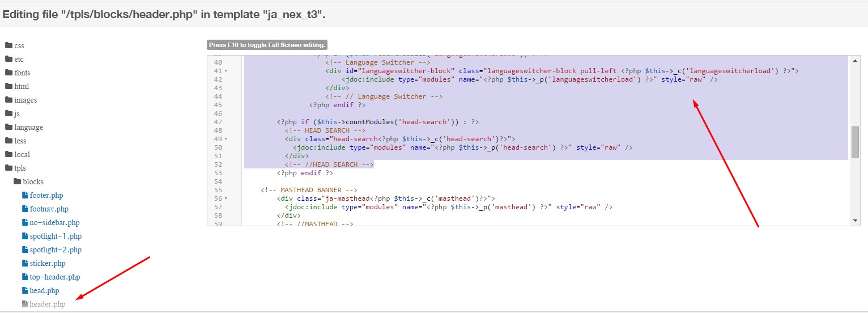The height and width of the screenshot is (313, 868).
Task: Click the file icon beside footer.php
Action: pos(25,195)
